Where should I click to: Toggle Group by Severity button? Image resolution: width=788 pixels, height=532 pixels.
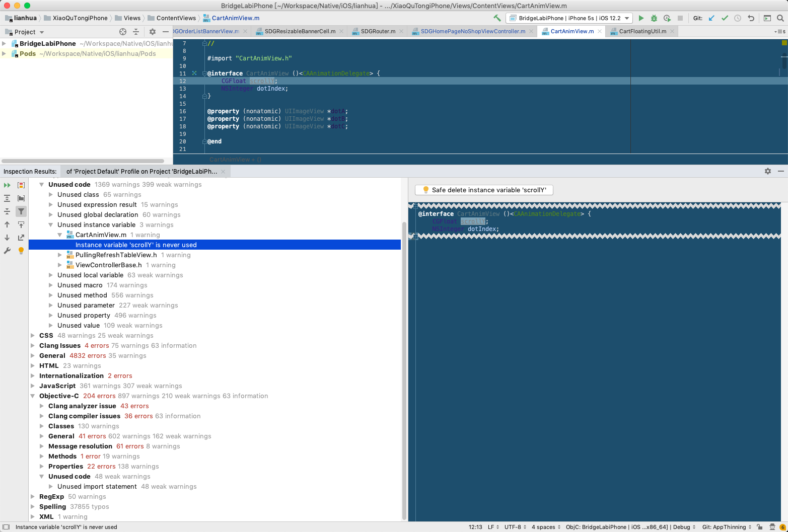pos(21,185)
